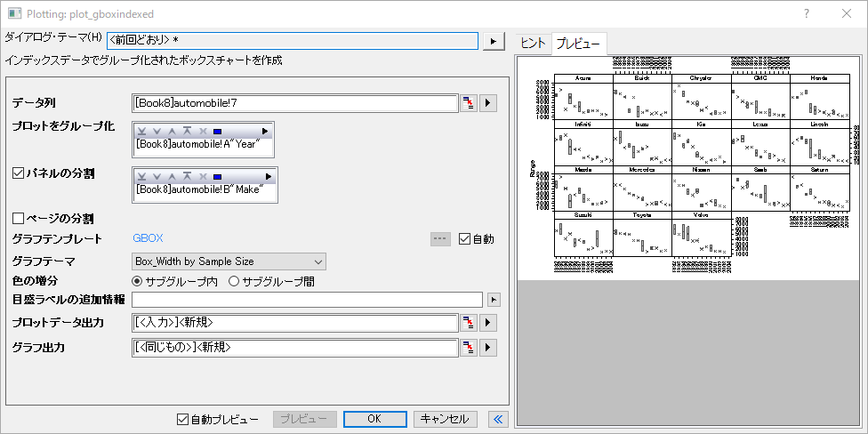Move to bottom icon in プロットをグループ化 list

click(141, 132)
